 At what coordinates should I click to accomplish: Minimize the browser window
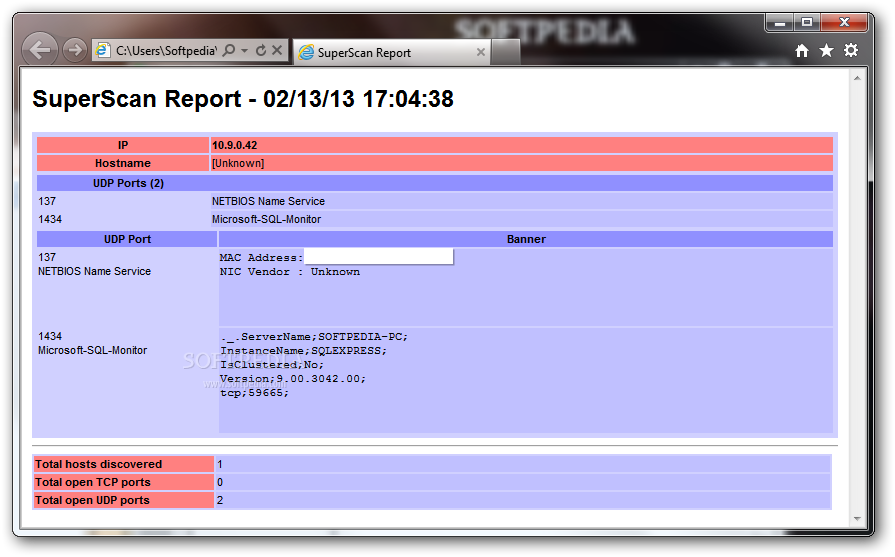point(780,23)
